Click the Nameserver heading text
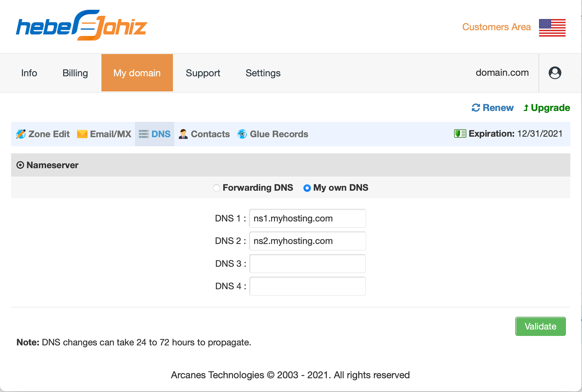The width and height of the screenshot is (582, 392). point(52,165)
